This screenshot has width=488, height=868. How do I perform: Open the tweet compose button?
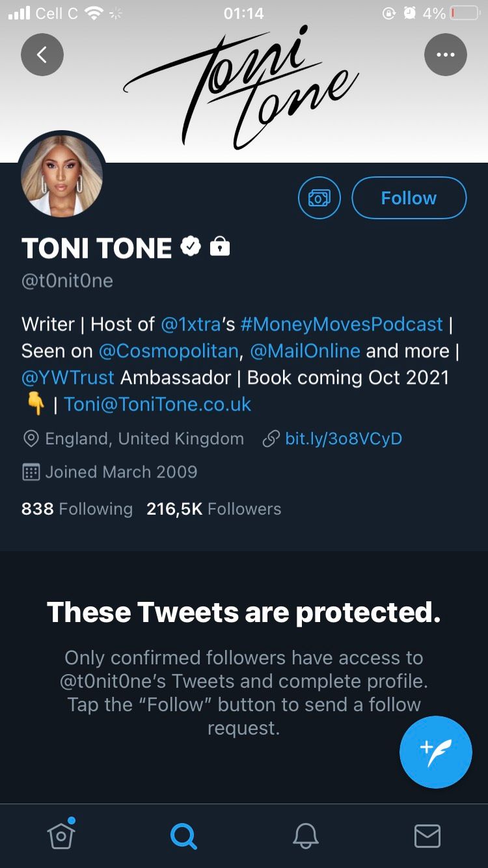435,752
